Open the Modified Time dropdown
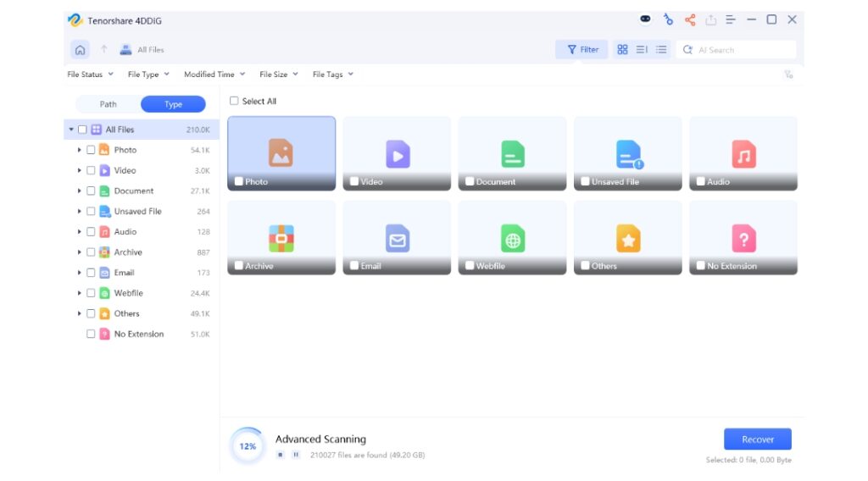Viewport: 868px width, 481px height. pos(214,74)
